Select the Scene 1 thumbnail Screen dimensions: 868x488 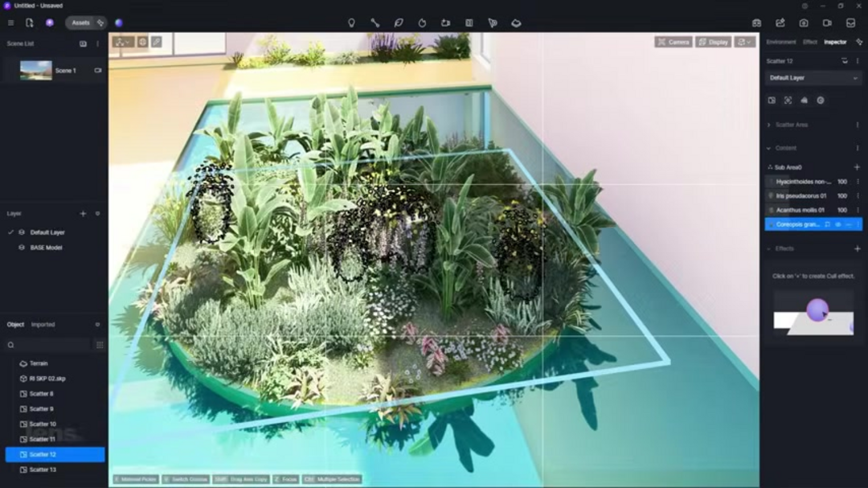[36, 71]
